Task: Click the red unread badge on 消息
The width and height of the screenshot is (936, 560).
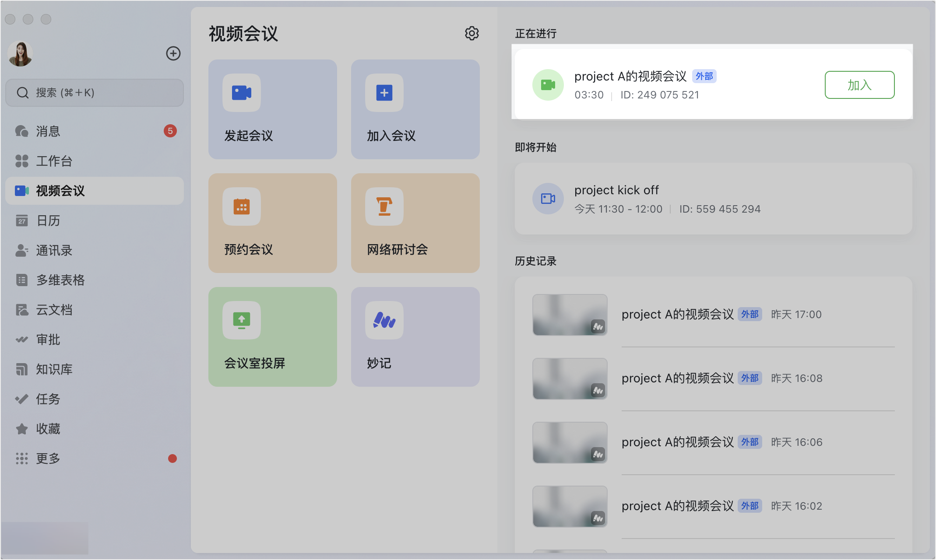Action: 170,131
